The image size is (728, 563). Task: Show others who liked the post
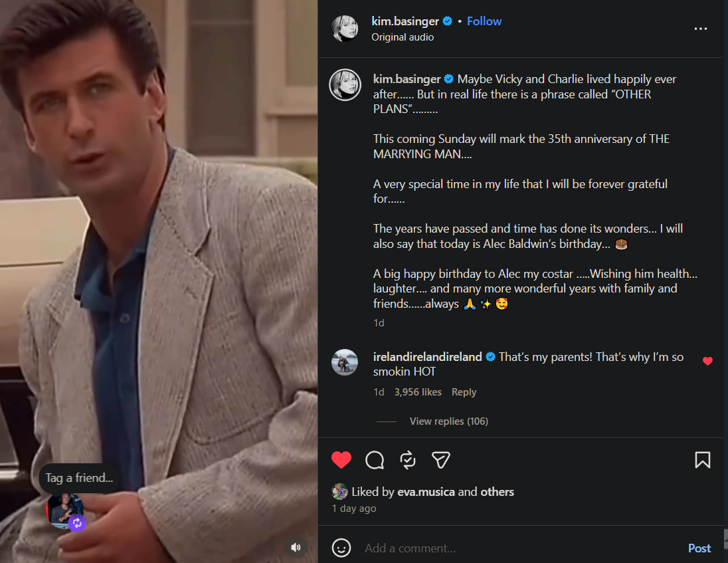pyautogui.click(x=497, y=492)
